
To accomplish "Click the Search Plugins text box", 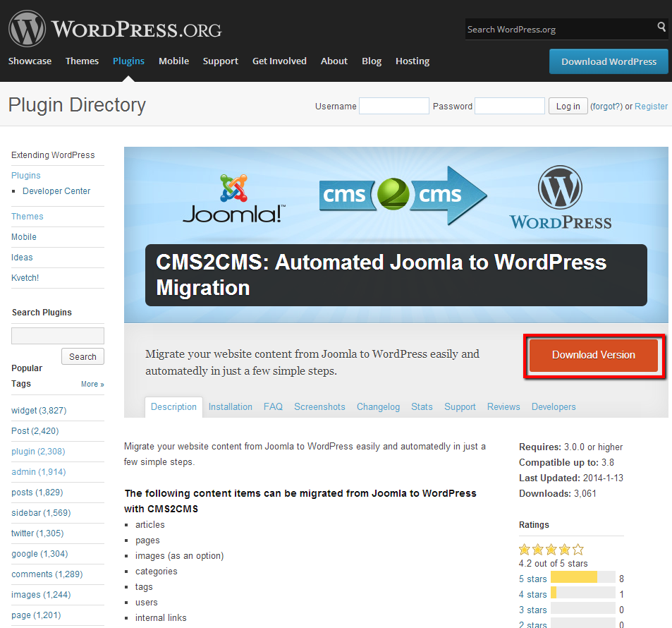I will (58, 336).
